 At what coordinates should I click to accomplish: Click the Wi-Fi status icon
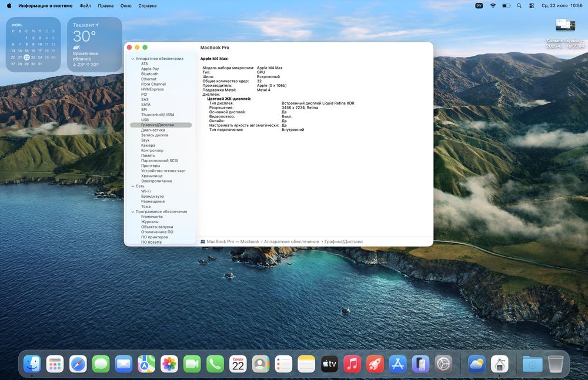click(493, 6)
